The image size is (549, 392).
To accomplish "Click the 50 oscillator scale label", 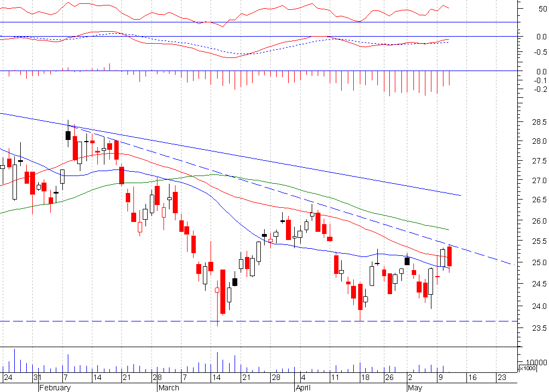I will tap(542, 9).
